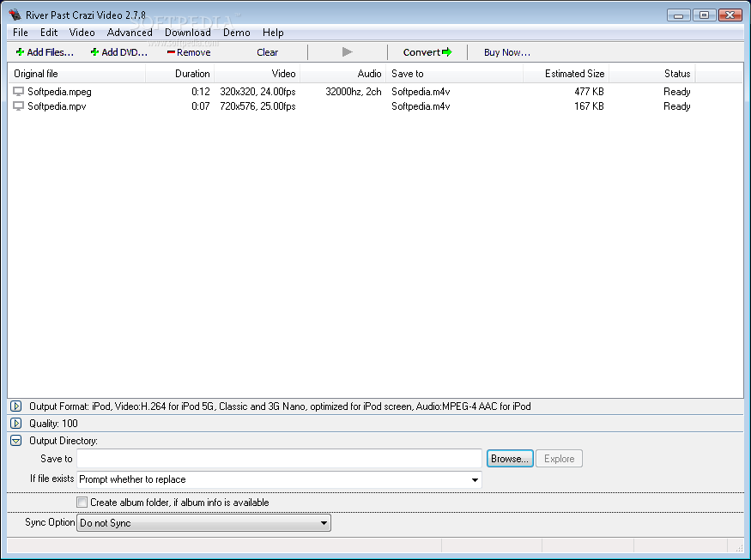Click the Status column header
Screen dimensions: 751x560
(x=651, y=74)
